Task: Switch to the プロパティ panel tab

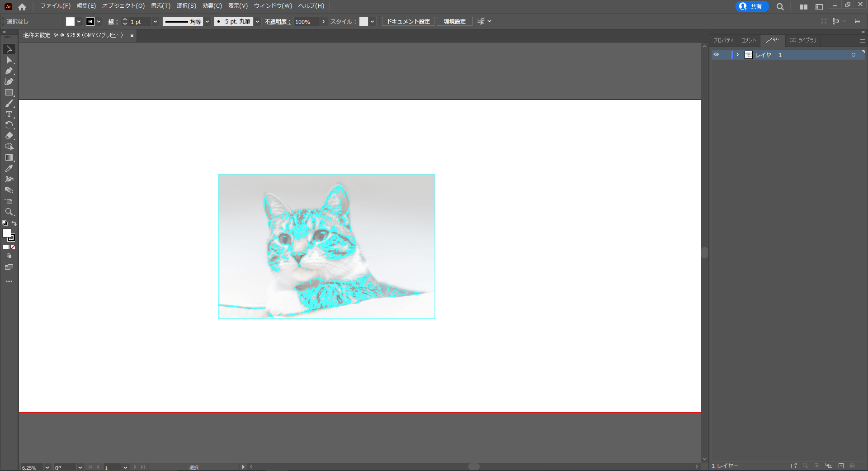Action: pos(723,40)
